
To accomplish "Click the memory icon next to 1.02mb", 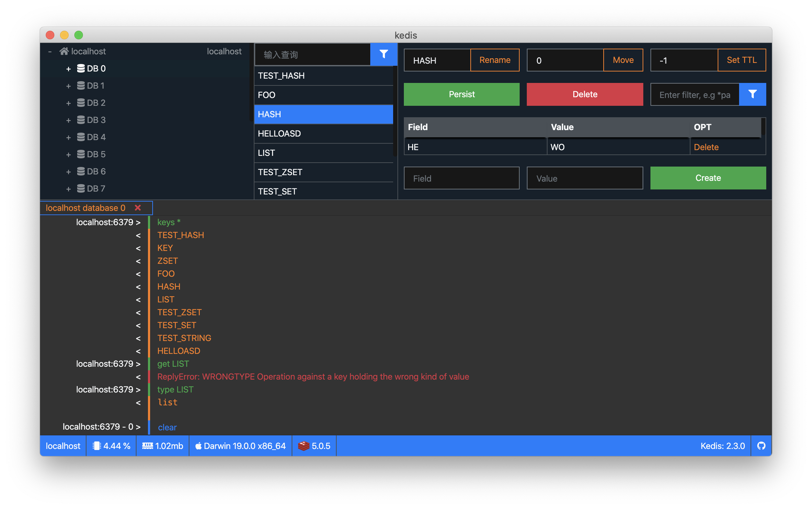I will pyautogui.click(x=148, y=446).
